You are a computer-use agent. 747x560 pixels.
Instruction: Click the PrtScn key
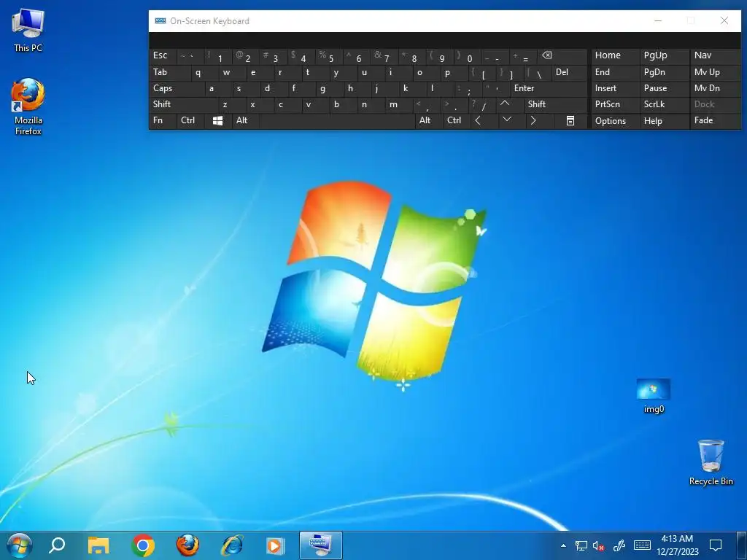pos(614,104)
